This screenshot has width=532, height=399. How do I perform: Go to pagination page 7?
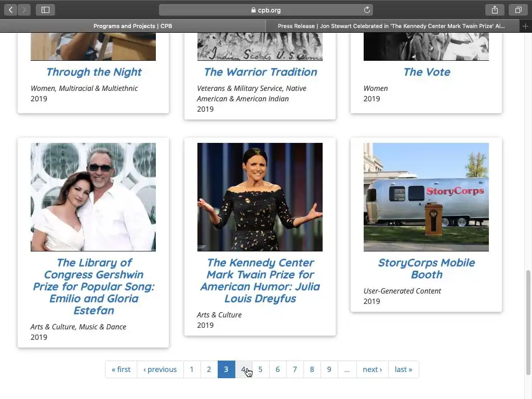pos(295,369)
